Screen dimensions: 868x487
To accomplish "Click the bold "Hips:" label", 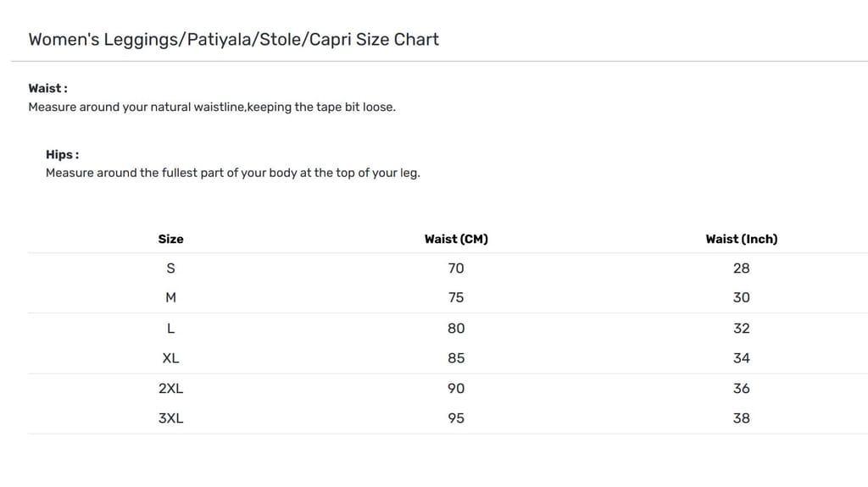I will pos(62,154).
